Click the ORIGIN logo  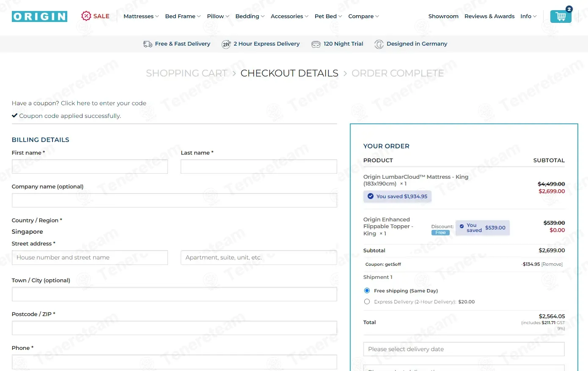(x=39, y=16)
